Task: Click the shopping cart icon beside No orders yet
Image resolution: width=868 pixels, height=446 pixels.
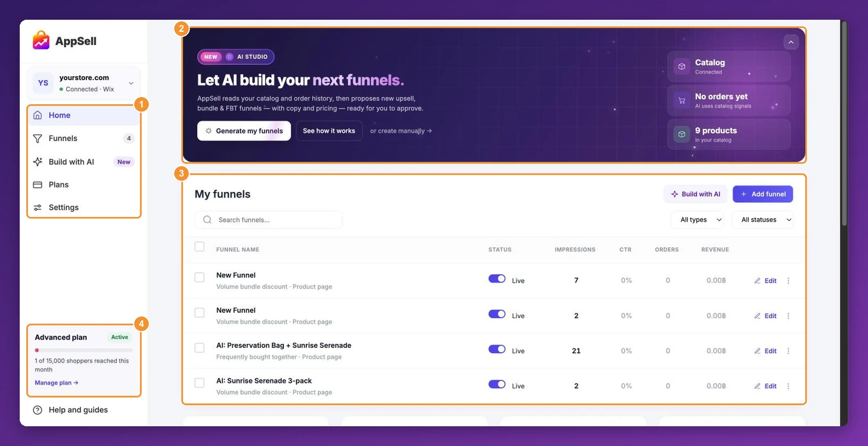Action: (x=682, y=100)
